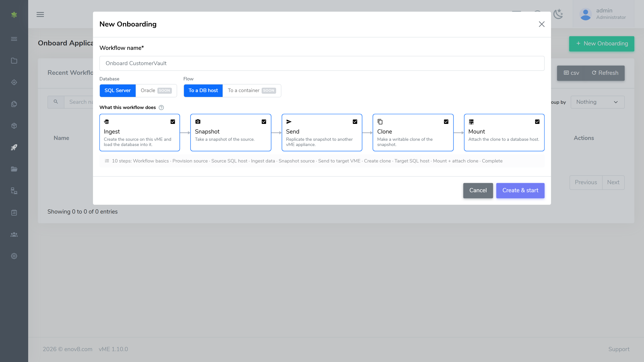Select SQL Server database option
The width and height of the screenshot is (644, 362).
[x=118, y=90]
